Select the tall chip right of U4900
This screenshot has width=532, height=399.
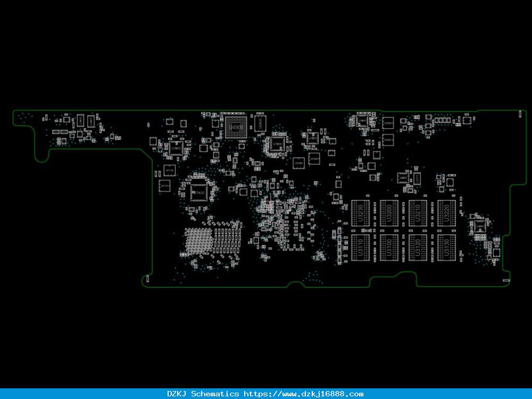click(x=260, y=124)
